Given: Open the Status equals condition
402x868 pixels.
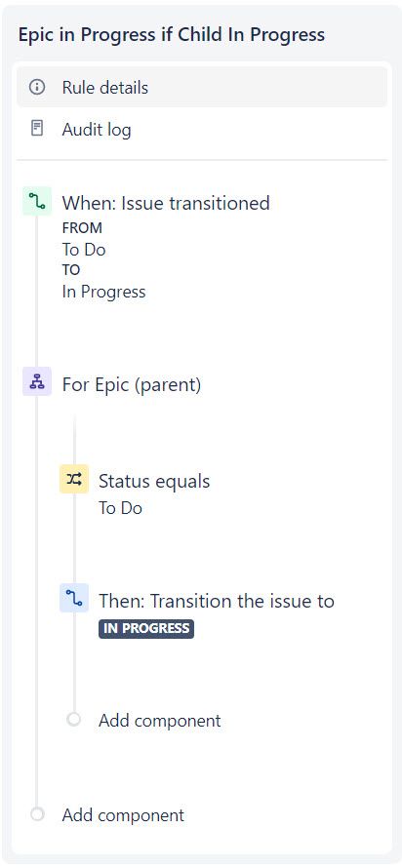Looking at the screenshot, I should point(154,481).
